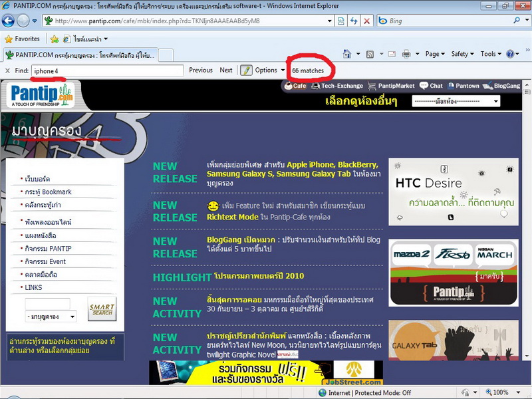Viewport: 532px width, 399px height.
Task: Open the Chat link
Action: tap(431, 86)
